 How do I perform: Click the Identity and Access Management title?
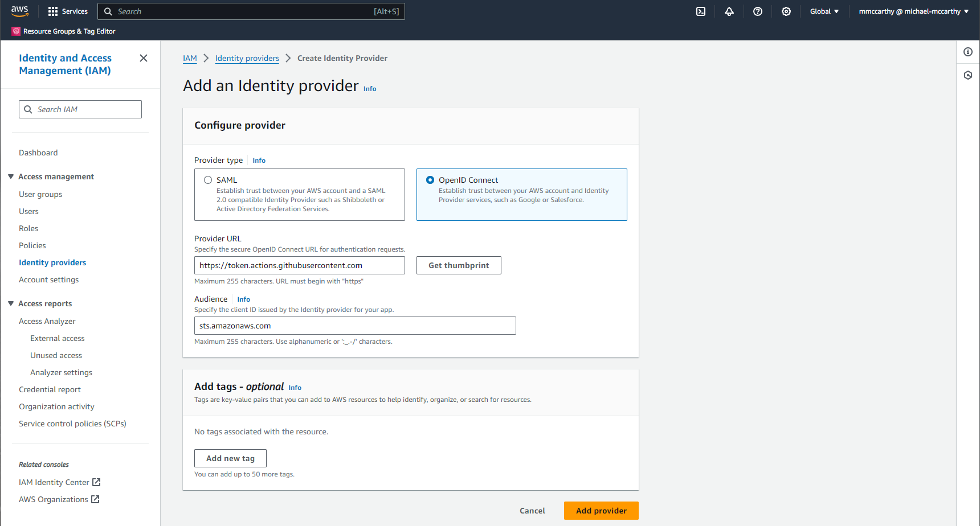65,64
